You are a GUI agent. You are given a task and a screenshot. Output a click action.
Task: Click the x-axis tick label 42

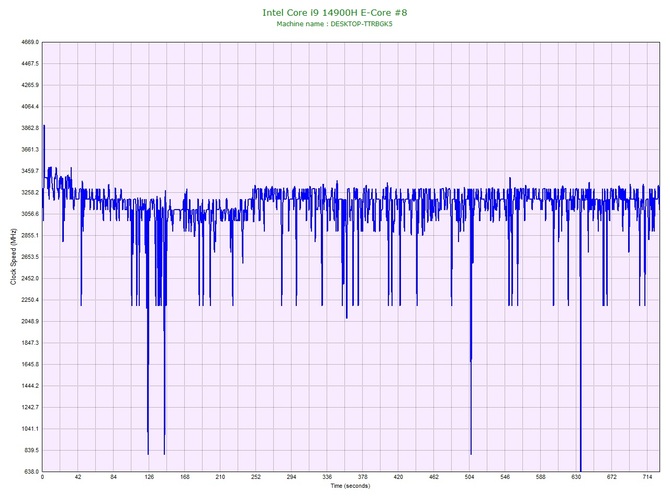78,477
